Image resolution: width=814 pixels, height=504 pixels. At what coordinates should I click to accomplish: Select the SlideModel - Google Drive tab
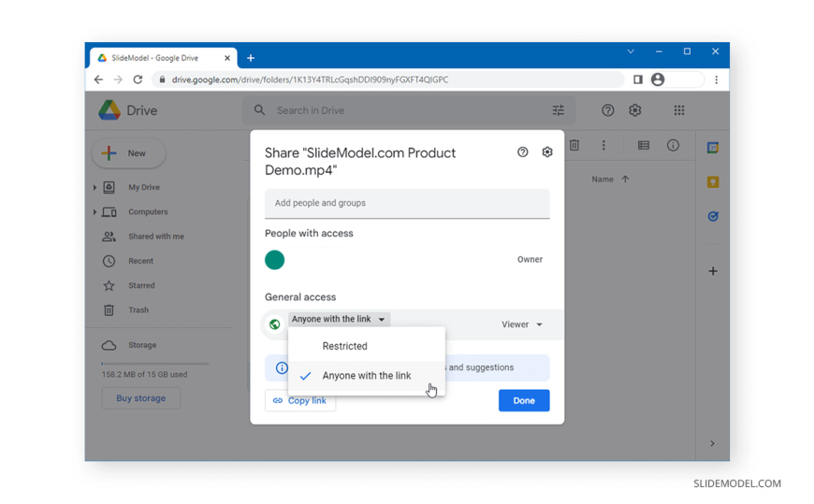click(x=164, y=58)
